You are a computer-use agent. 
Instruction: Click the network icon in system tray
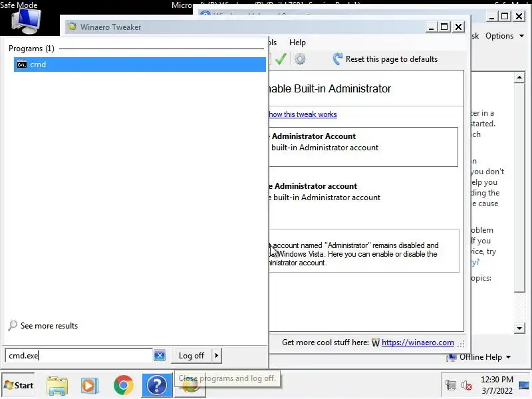tap(451, 386)
